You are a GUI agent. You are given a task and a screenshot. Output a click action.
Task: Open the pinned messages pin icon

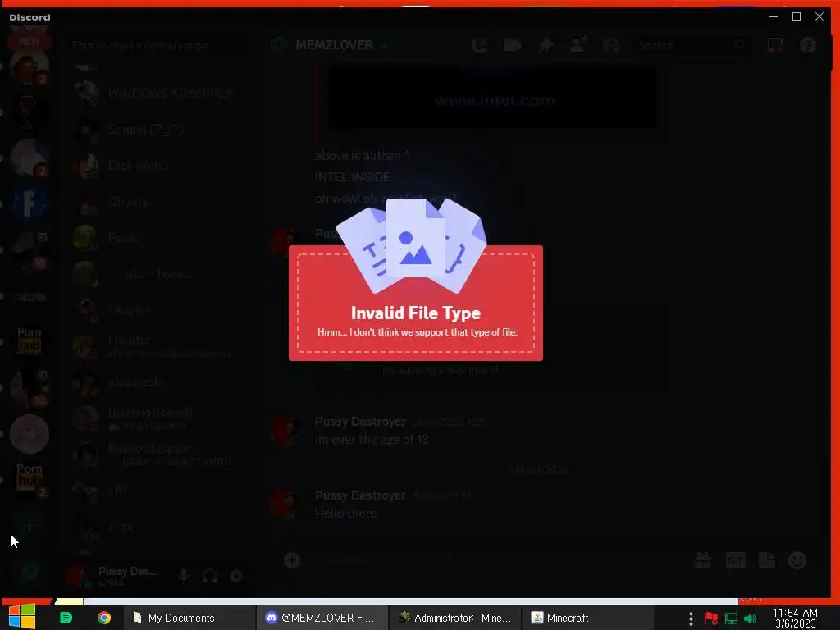pos(546,46)
